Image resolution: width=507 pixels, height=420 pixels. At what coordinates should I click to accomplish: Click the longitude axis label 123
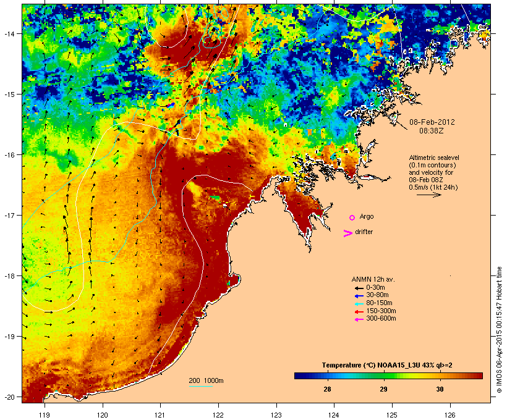point(276,415)
